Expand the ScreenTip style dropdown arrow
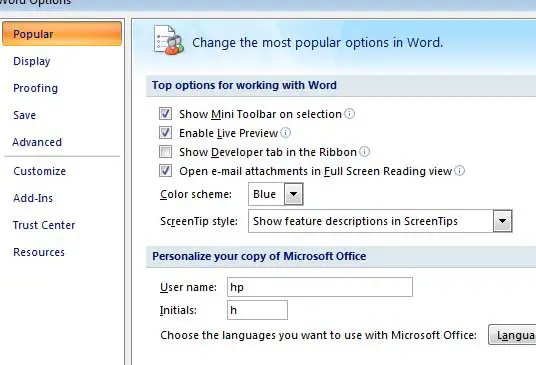The image size is (536, 365). pyautogui.click(x=502, y=221)
